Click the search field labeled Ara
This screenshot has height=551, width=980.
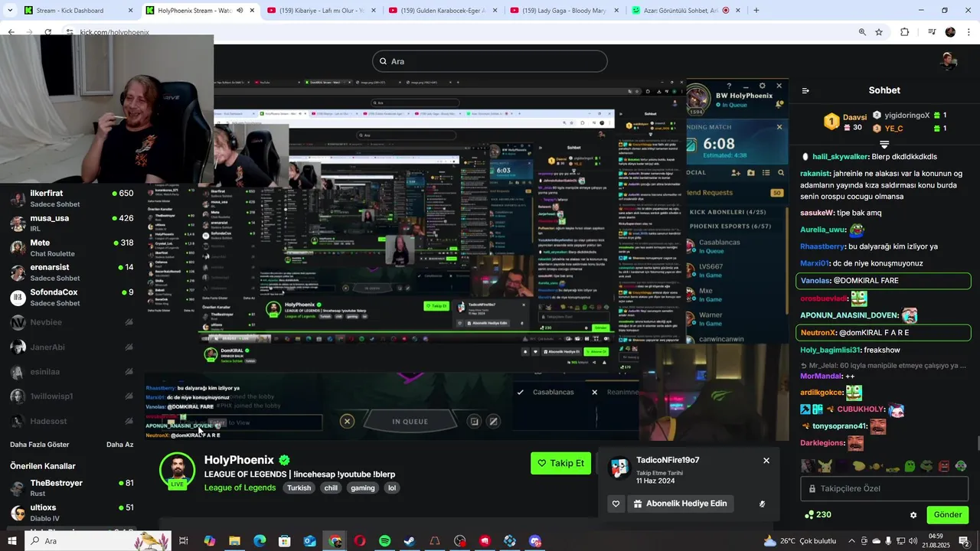click(x=490, y=61)
